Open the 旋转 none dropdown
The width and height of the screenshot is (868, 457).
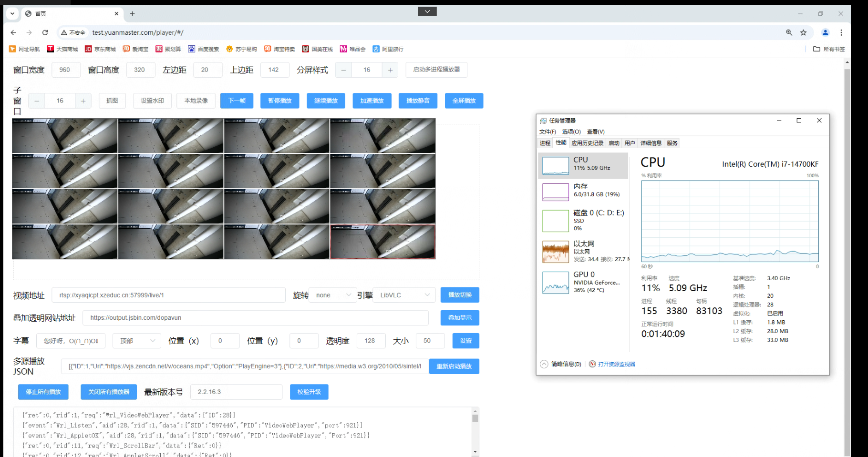tap(333, 295)
